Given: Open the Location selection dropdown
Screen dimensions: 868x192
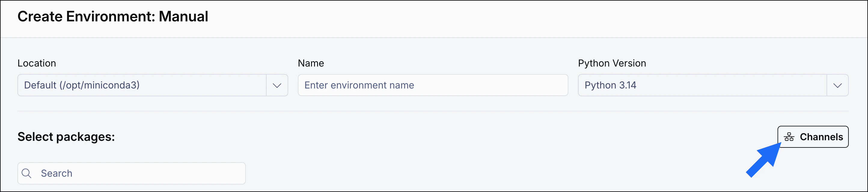Looking at the screenshot, I should pyautogui.click(x=152, y=85).
